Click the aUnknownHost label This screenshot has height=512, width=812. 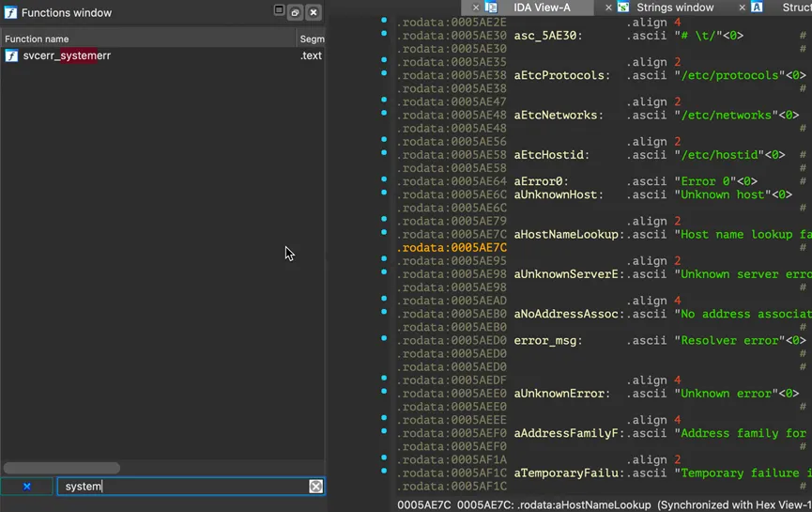coord(559,194)
